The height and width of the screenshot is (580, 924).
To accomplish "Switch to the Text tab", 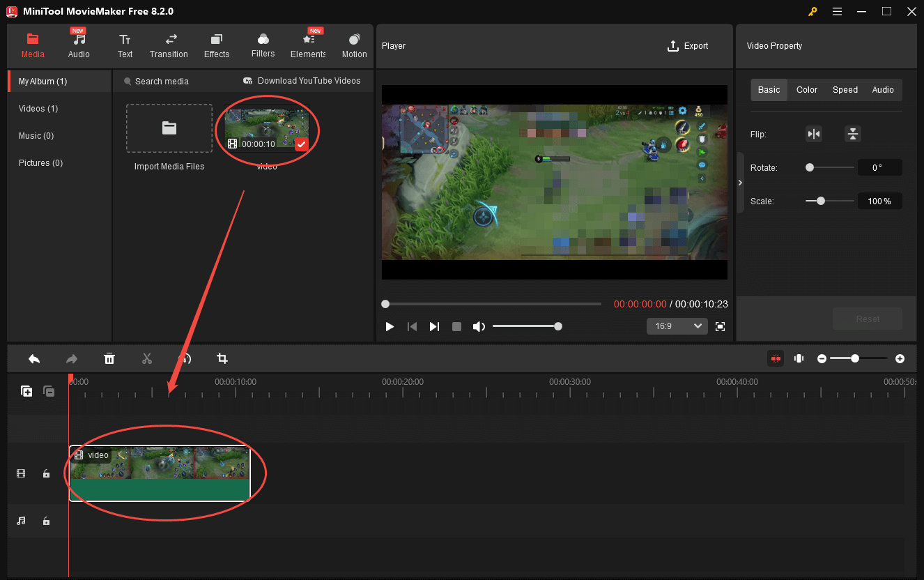I will click(125, 45).
